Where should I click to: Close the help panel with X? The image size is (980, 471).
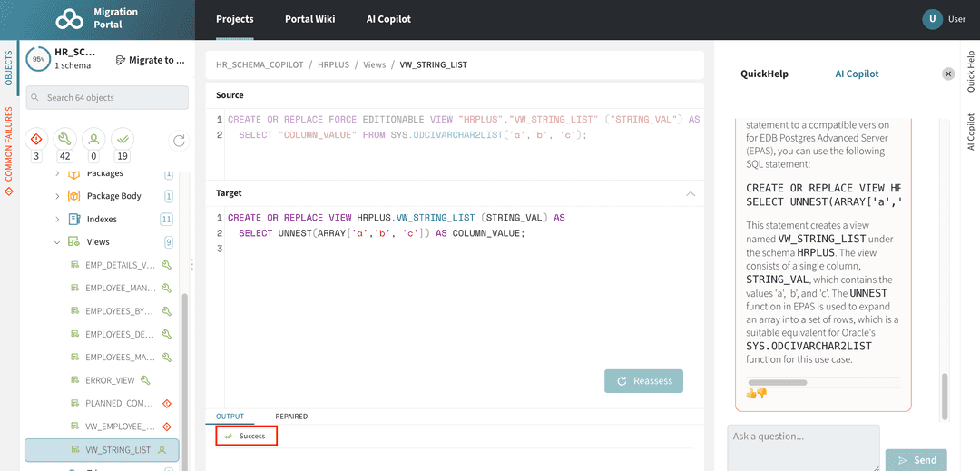948,74
